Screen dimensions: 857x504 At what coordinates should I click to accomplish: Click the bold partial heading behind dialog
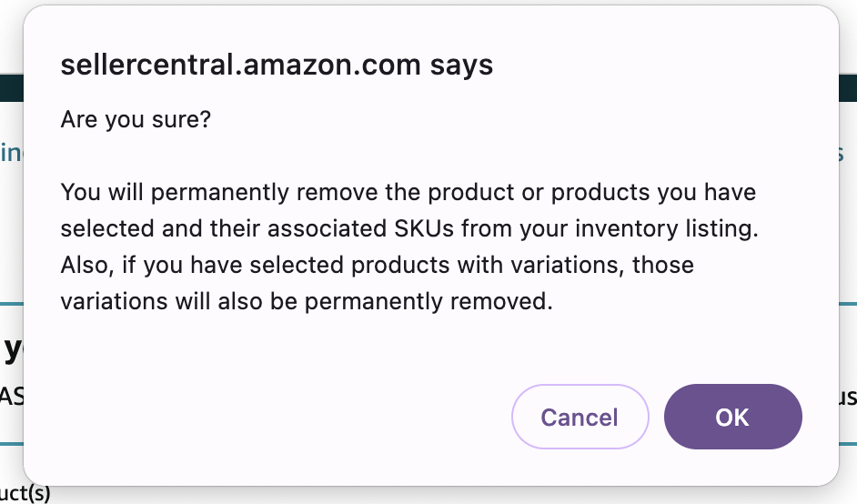(x=11, y=349)
